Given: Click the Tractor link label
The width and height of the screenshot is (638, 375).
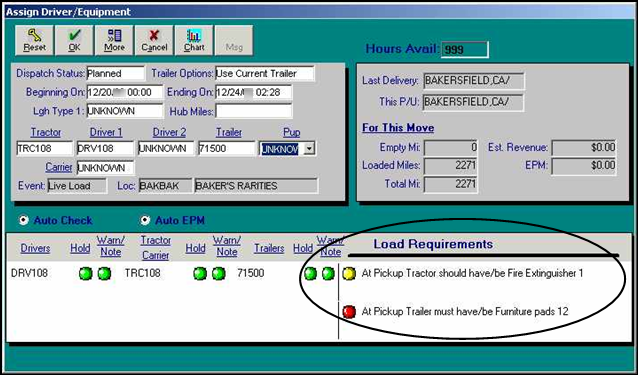Looking at the screenshot, I should 46,132.
